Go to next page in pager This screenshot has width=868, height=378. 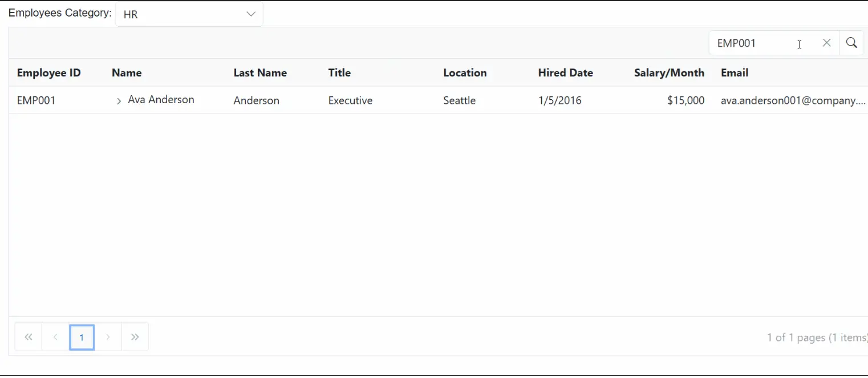[x=108, y=337]
